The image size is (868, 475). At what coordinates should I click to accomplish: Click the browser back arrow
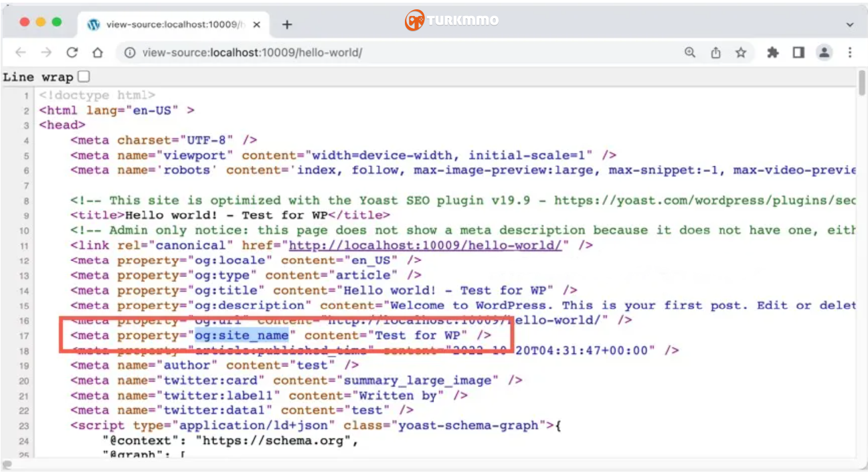tap(20, 52)
